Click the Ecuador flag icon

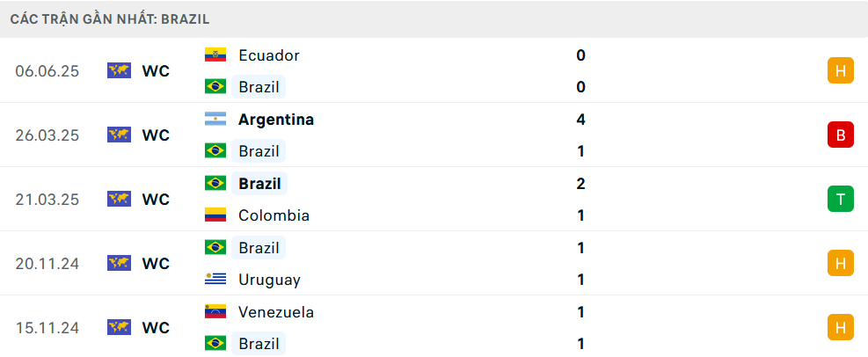(x=215, y=55)
